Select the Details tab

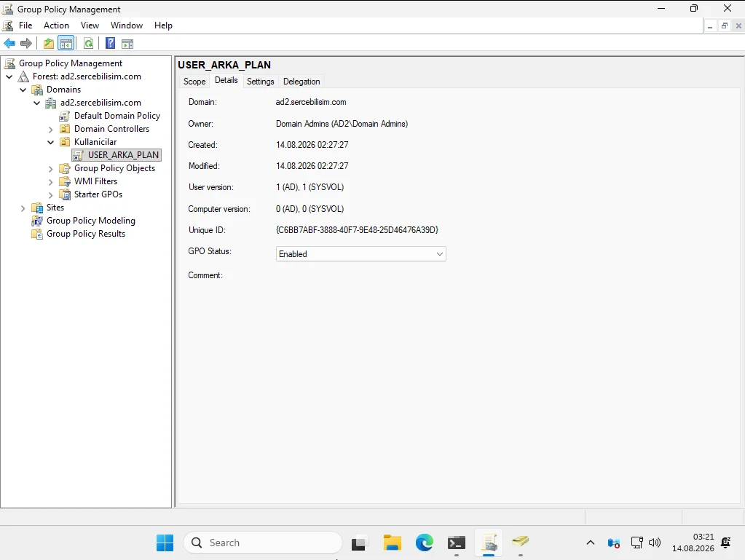226,80
